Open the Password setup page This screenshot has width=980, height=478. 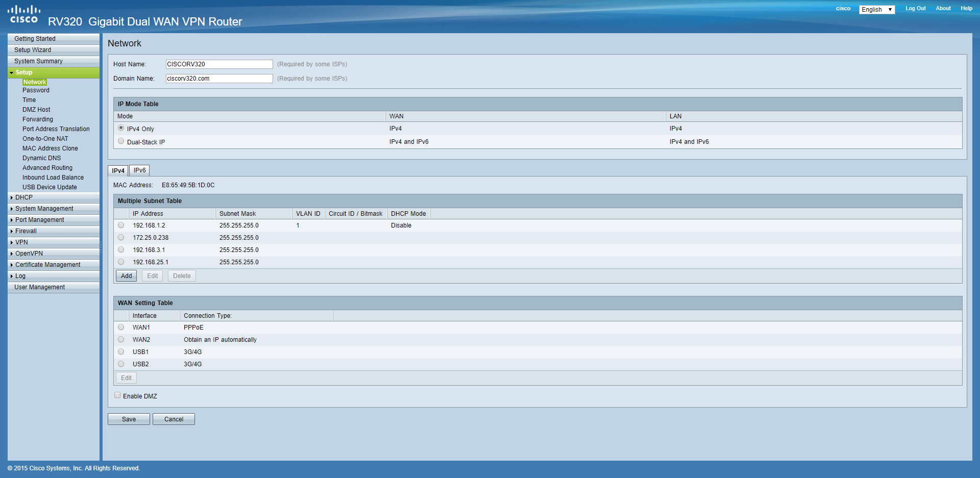pyautogui.click(x=36, y=90)
